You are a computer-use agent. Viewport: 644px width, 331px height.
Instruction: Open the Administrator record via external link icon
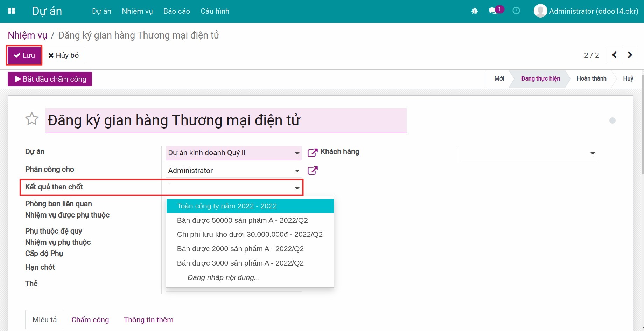[312, 171]
